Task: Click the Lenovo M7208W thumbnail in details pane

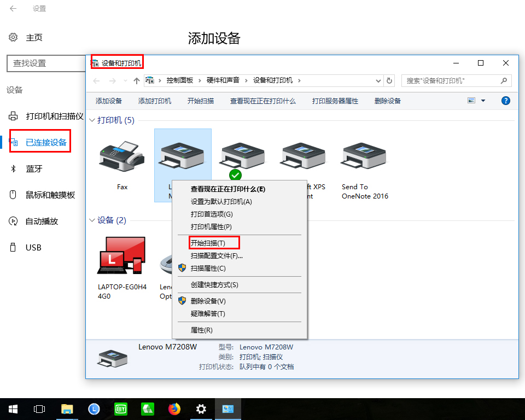Action: tap(113, 358)
